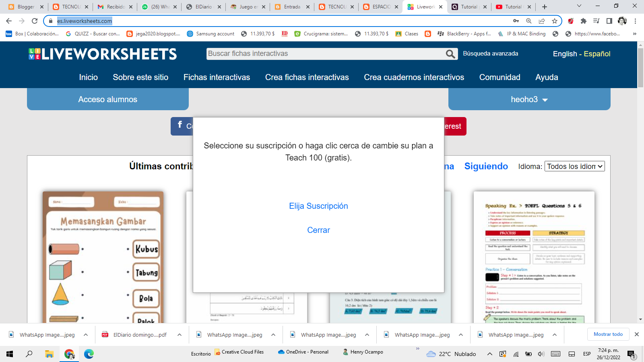
Task: Open the Idioma language dropdown
Action: point(575,166)
